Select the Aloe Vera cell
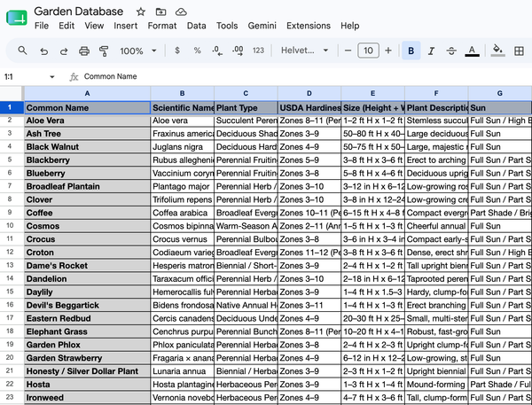532x405 pixels. [x=88, y=121]
